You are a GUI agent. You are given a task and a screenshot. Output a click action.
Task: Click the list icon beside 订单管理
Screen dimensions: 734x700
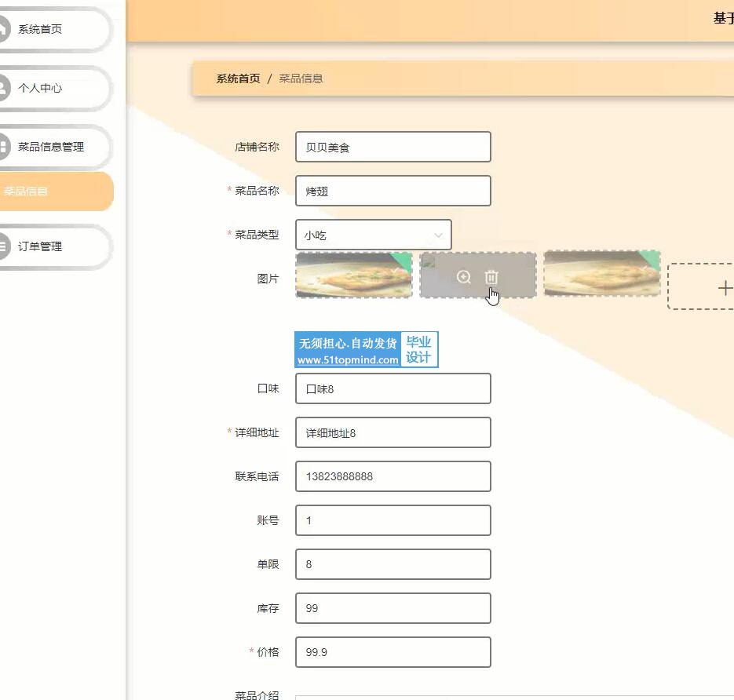click(x=3, y=246)
